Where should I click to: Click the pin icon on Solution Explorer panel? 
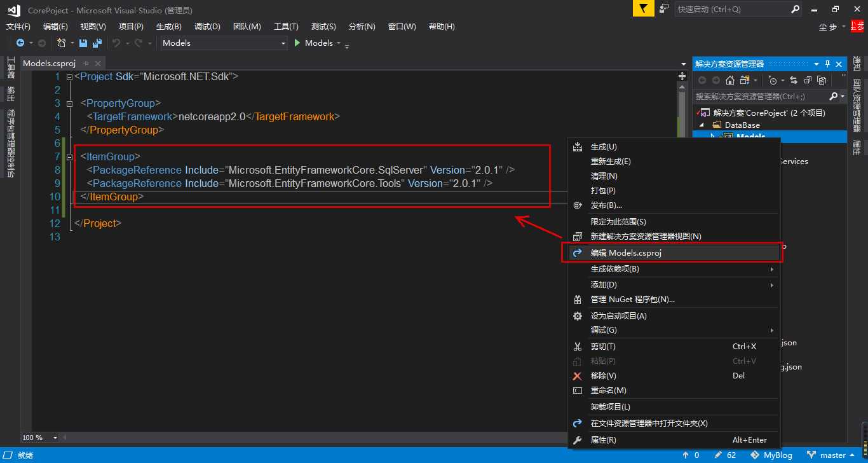tap(828, 64)
